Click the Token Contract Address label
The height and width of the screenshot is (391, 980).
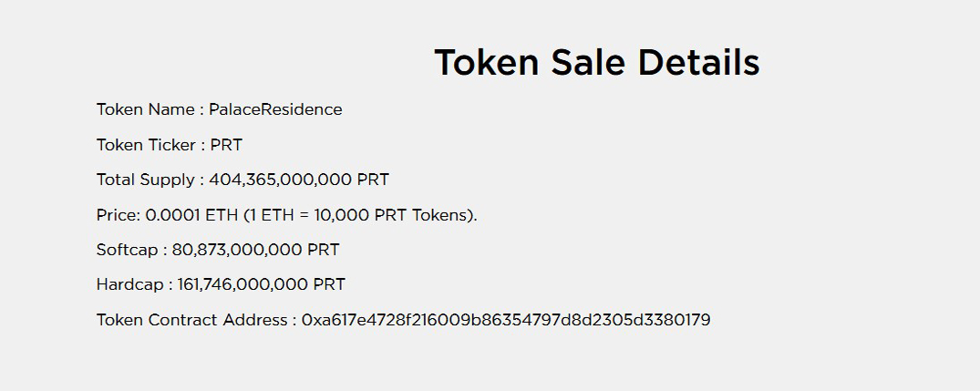(x=192, y=320)
